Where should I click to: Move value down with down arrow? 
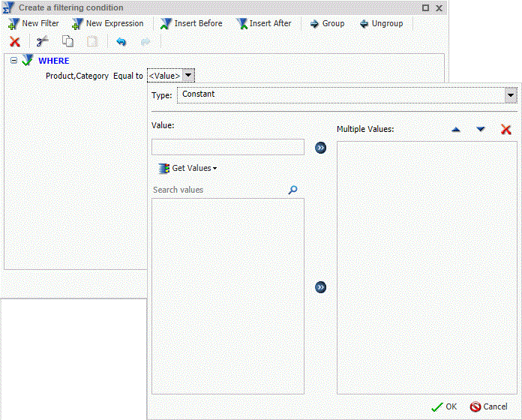(481, 129)
